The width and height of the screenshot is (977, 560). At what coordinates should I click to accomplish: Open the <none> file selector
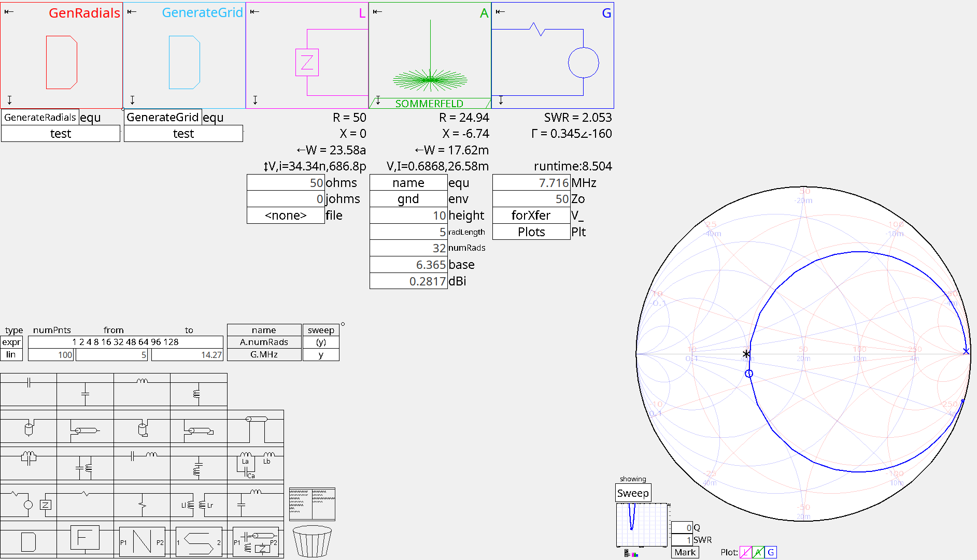click(x=286, y=216)
